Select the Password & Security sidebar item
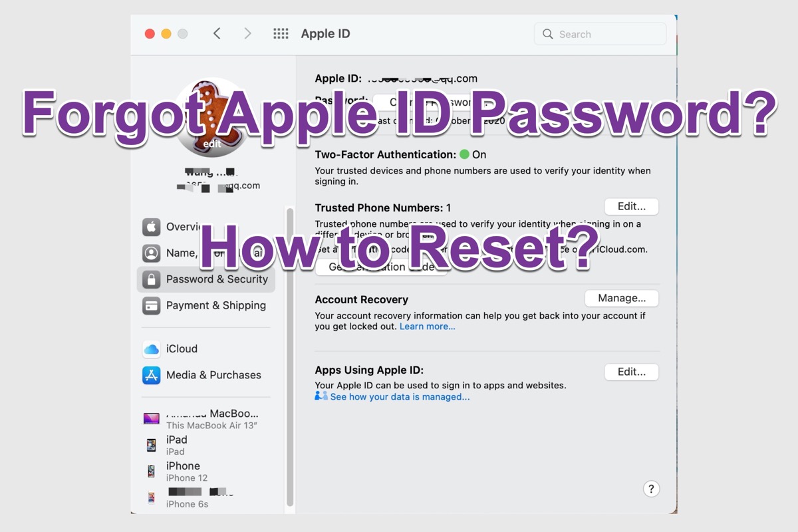Screen dimensions: 798x532 click(216, 279)
